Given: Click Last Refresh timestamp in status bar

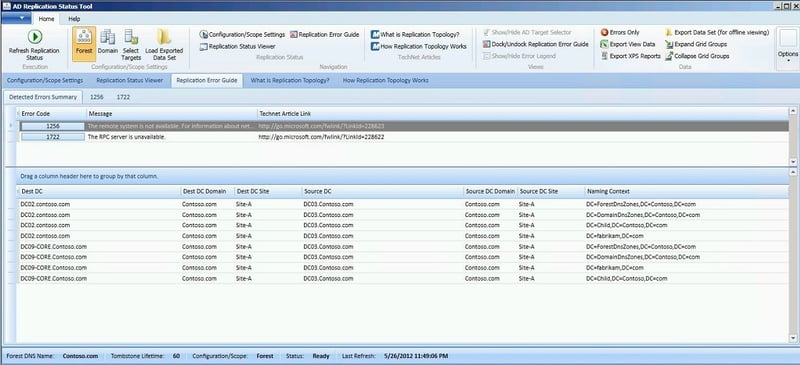Looking at the screenshot, I should click(416, 356).
